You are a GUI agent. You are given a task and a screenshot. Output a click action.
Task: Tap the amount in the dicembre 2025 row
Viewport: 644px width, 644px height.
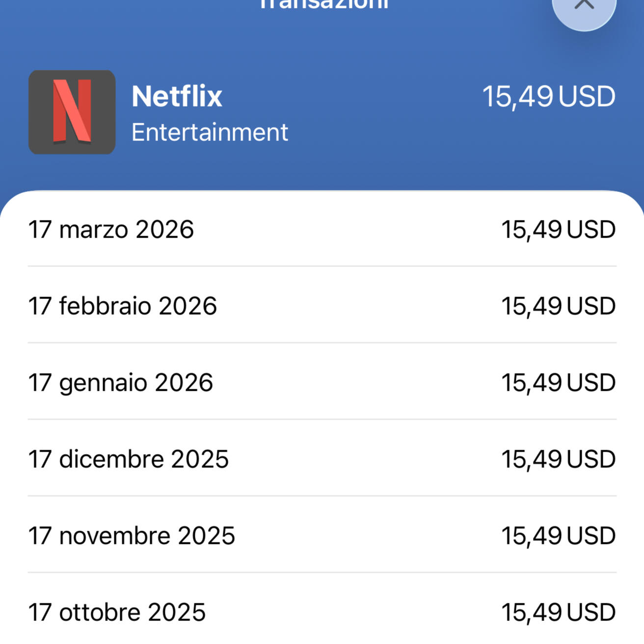pos(558,459)
